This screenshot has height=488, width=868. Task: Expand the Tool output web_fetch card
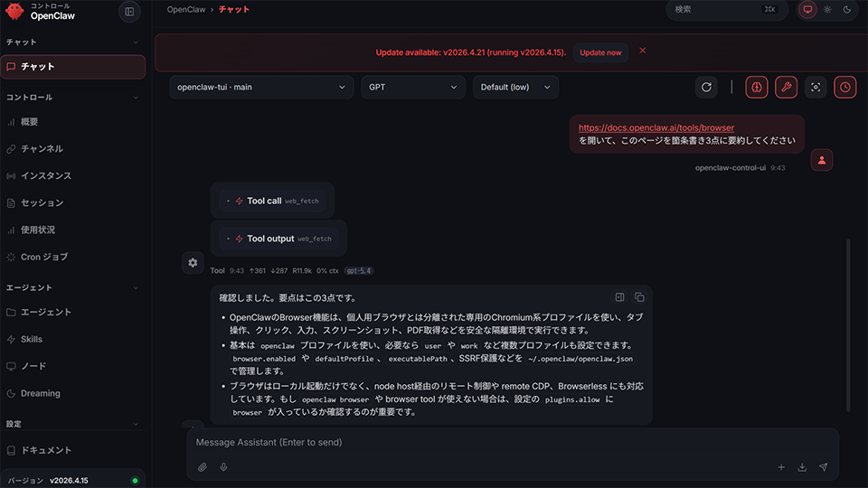[278, 239]
